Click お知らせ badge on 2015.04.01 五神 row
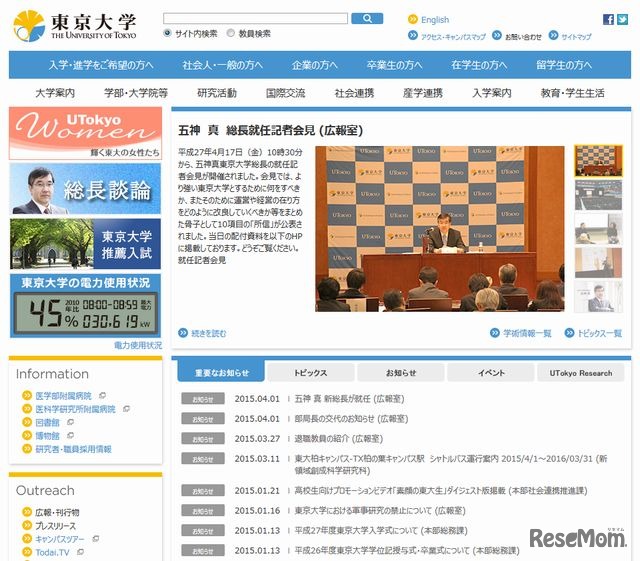This screenshot has width=640, height=561. point(203,398)
